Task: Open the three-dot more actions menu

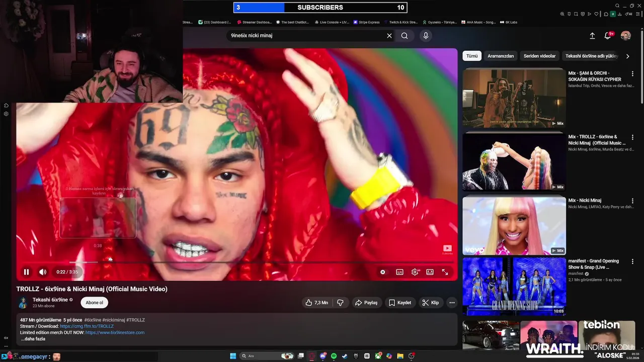Action: [452, 303]
